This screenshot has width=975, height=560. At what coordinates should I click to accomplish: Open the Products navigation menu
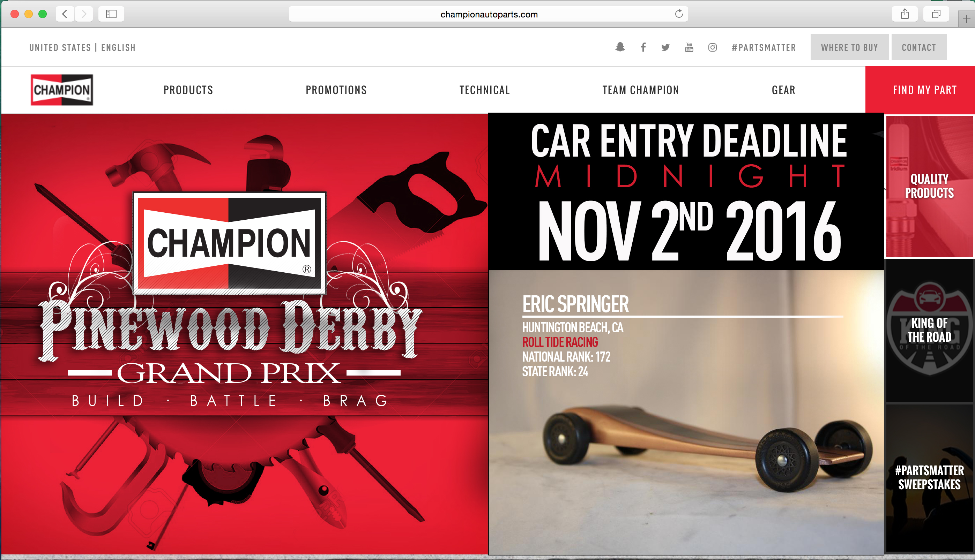click(x=188, y=90)
